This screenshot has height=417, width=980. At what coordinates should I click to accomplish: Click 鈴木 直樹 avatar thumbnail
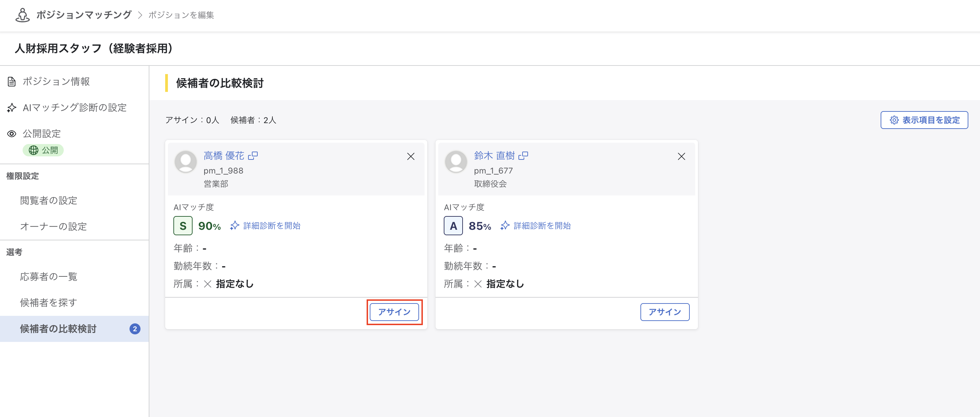pyautogui.click(x=456, y=162)
